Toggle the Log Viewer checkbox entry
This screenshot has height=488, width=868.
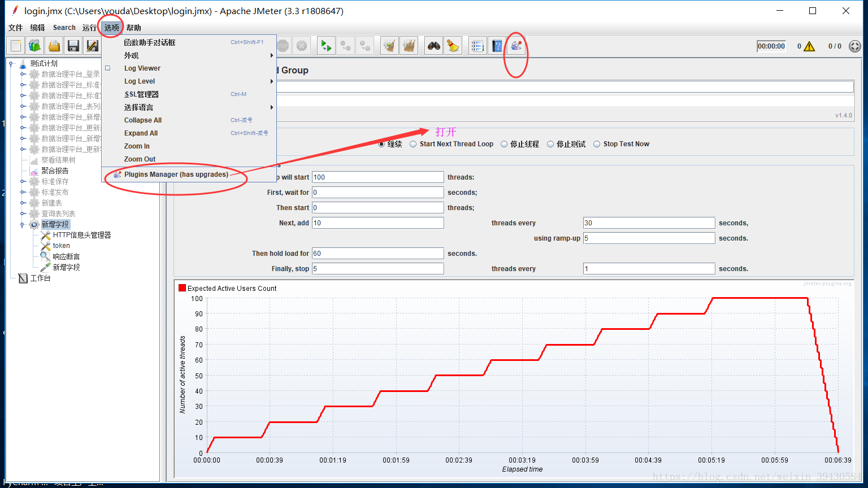point(108,68)
